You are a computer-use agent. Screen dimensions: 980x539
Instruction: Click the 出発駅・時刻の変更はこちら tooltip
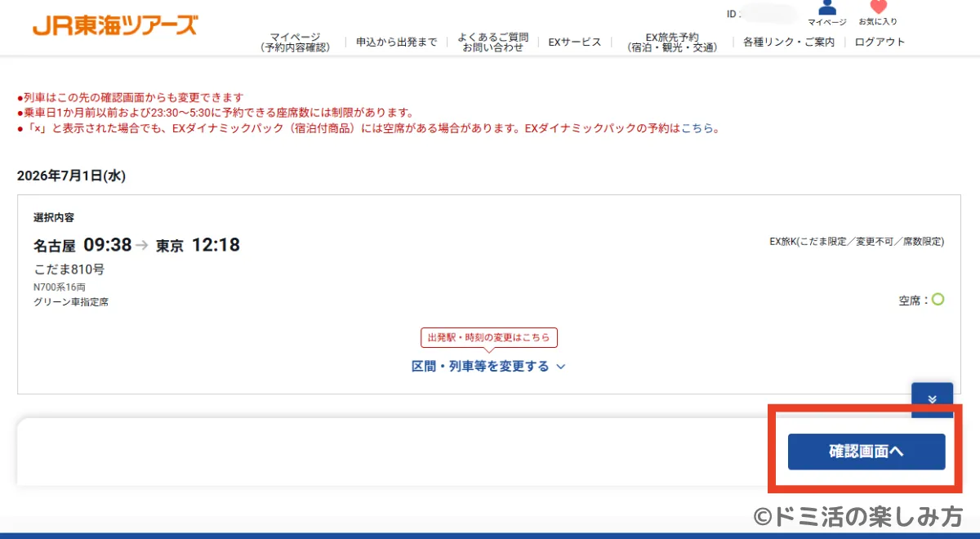489,337
